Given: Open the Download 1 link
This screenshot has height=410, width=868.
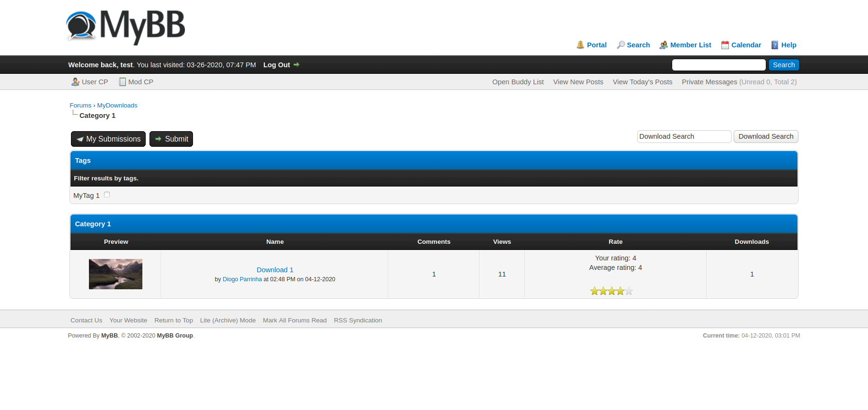Looking at the screenshot, I should (x=275, y=270).
